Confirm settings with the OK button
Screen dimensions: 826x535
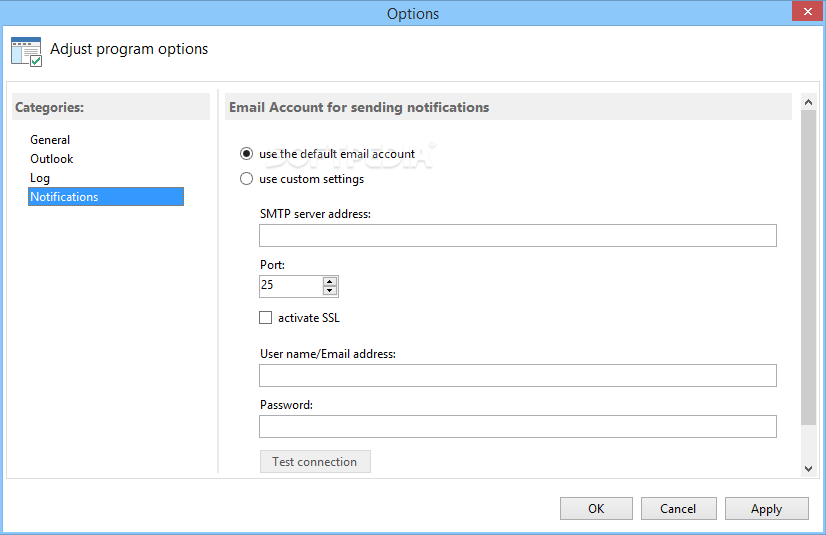point(596,509)
